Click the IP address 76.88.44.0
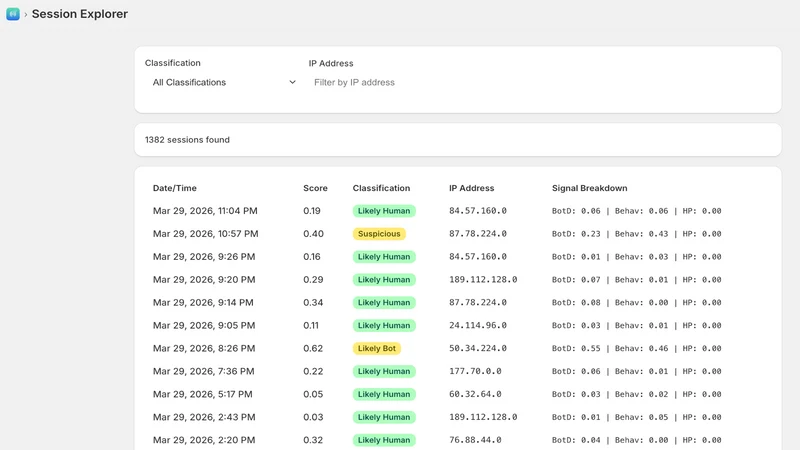 [475, 440]
